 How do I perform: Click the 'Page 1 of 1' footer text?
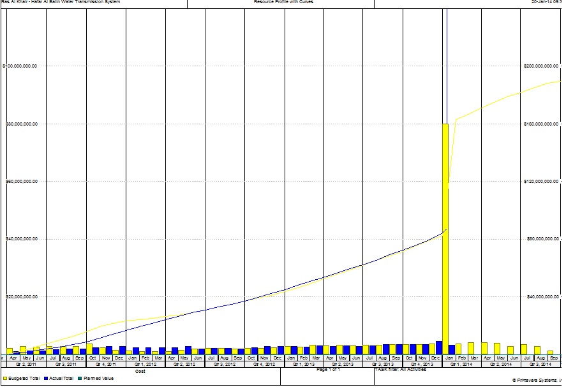click(x=328, y=370)
